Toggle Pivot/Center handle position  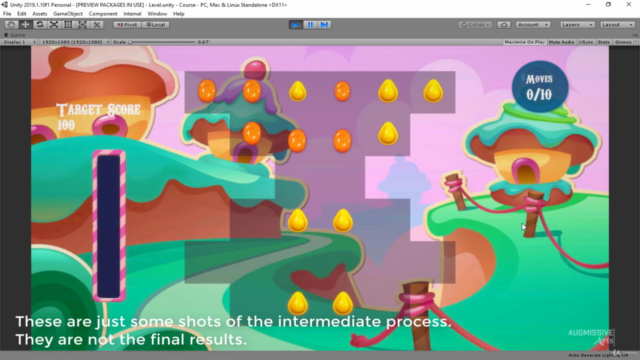click(x=127, y=25)
